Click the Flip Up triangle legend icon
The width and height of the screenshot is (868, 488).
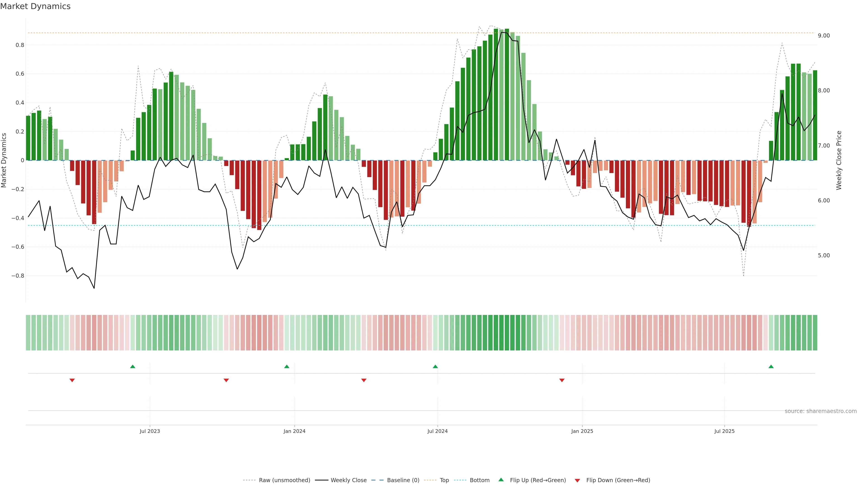point(501,480)
